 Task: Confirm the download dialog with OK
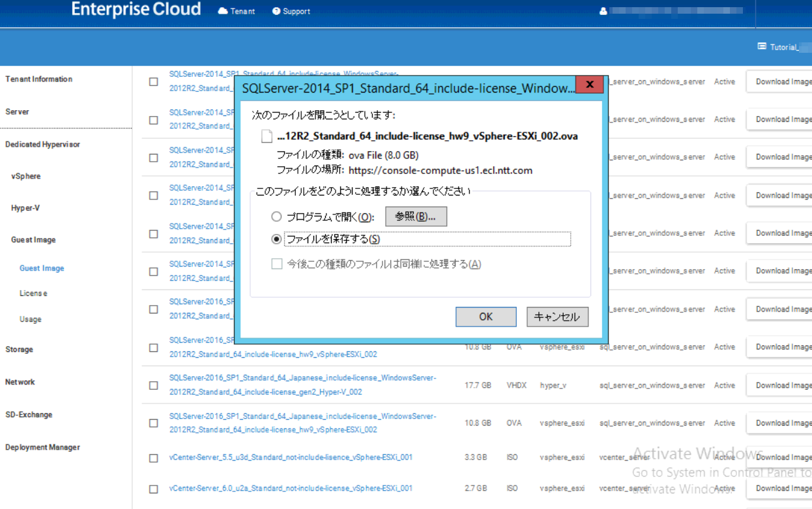[x=486, y=317]
